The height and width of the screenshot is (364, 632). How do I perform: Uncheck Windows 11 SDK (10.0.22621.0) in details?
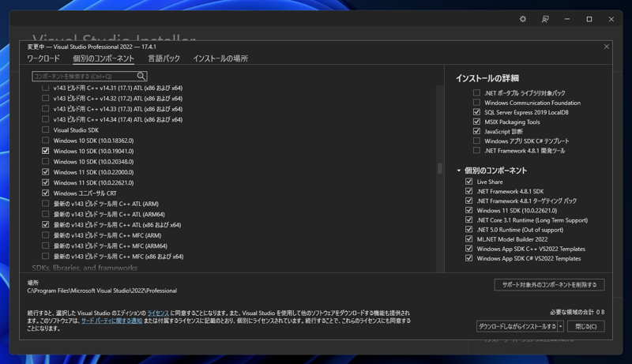point(468,210)
